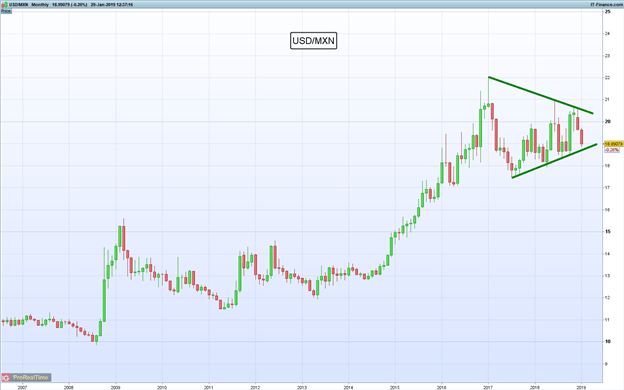Image resolution: width=624 pixels, height=390 pixels.
Task: Click the 10 level on the price axis
Action: pos(608,341)
